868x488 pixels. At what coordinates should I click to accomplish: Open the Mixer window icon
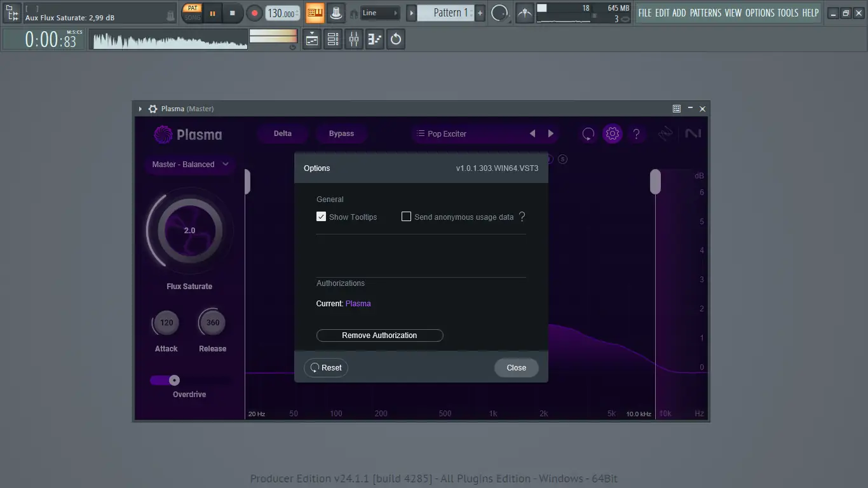pos(354,39)
